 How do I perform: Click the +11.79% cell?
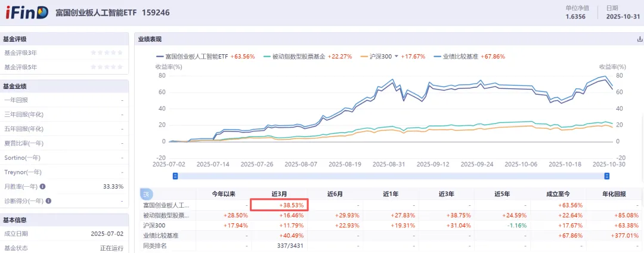click(292, 226)
